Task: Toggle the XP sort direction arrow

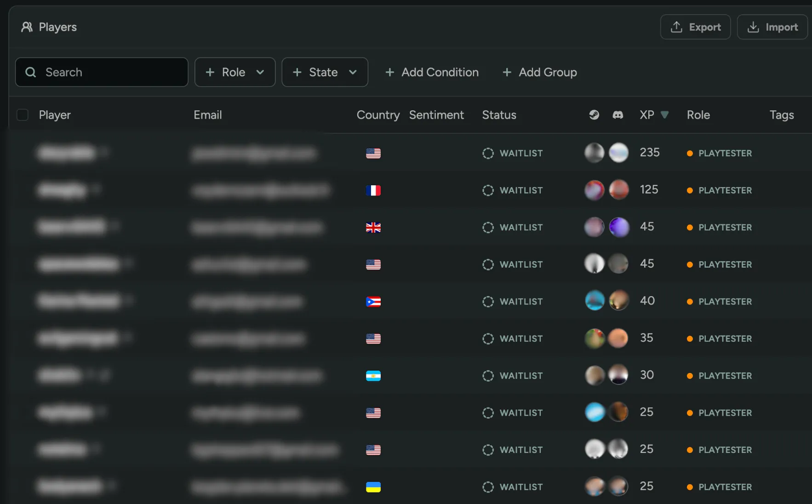Action: coord(665,115)
